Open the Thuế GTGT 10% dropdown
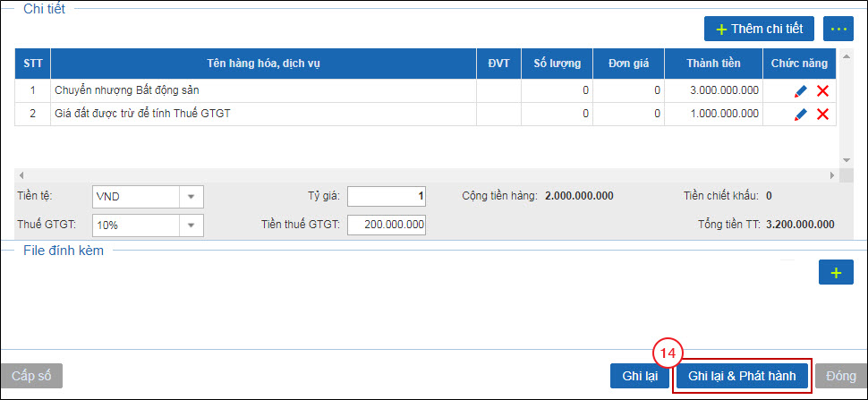This screenshot has height=400, width=868. [191, 226]
